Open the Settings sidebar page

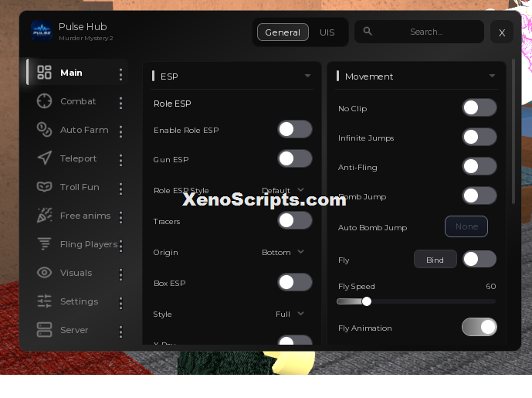click(79, 301)
